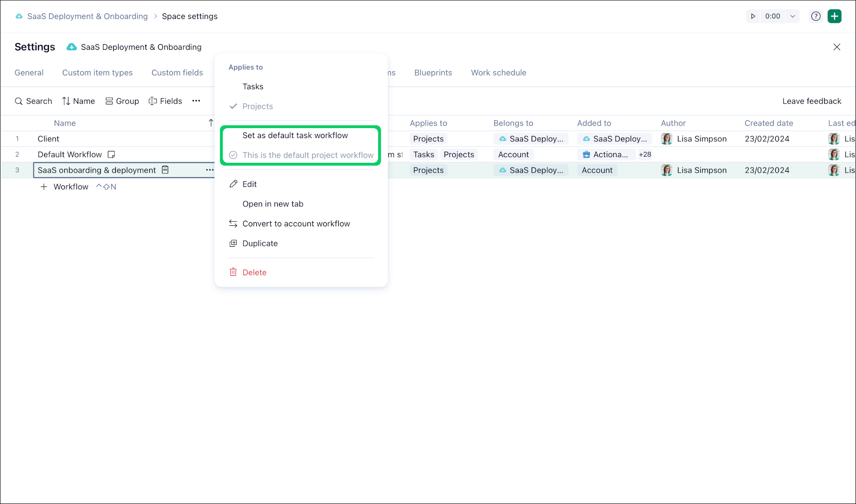Select Convert to account workflow
856x504 pixels.
pyautogui.click(x=296, y=224)
